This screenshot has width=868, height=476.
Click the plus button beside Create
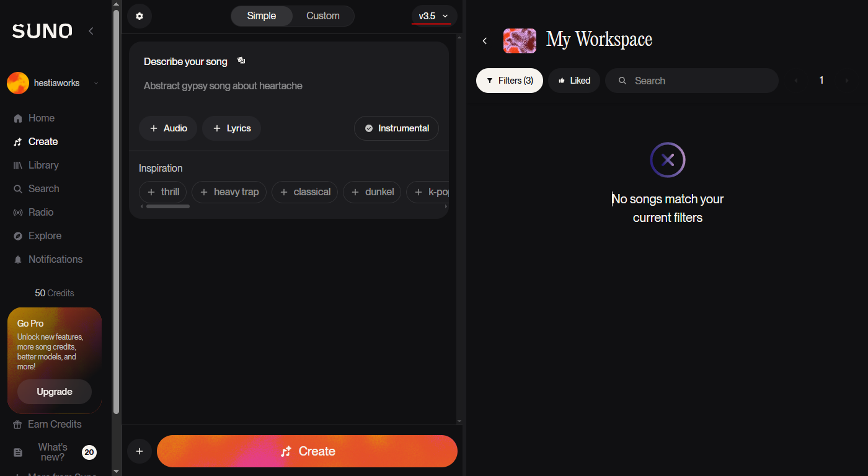click(x=139, y=451)
